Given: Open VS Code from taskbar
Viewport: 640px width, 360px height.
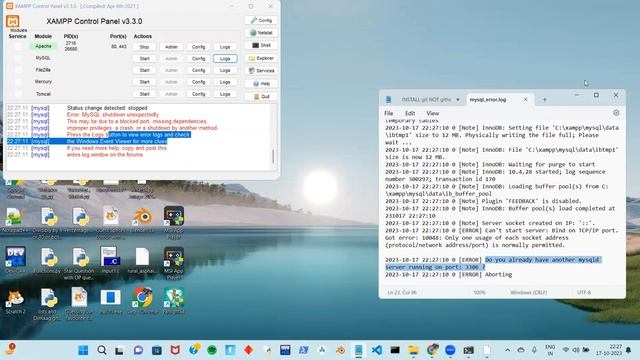Looking at the screenshot, I should coord(377,350).
